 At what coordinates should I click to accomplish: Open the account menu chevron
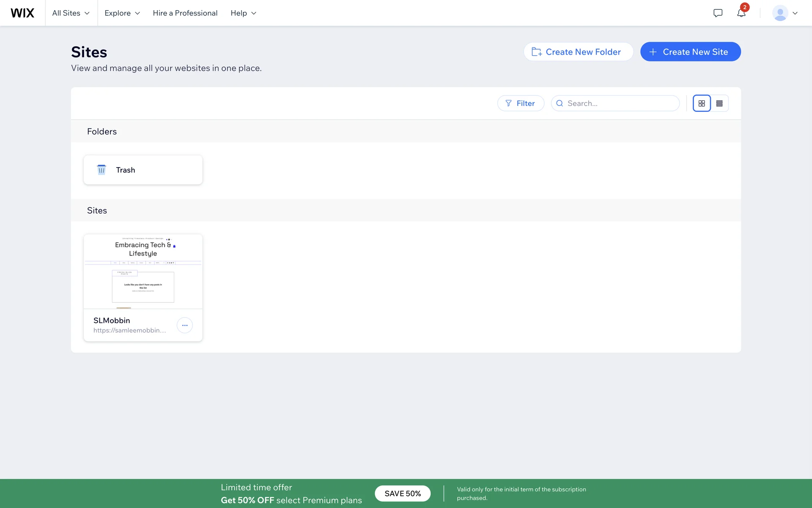[x=795, y=13]
